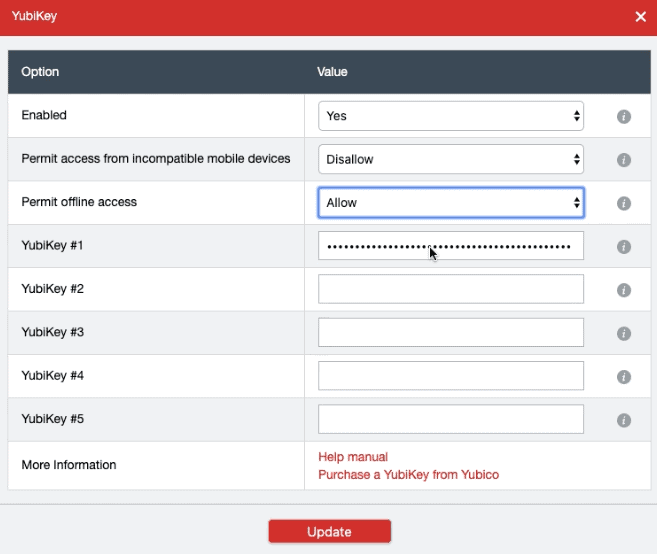Open the Enabled dropdown showing Yes
The height and width of the screenshot is (554, 657).
tap(451, 116)
